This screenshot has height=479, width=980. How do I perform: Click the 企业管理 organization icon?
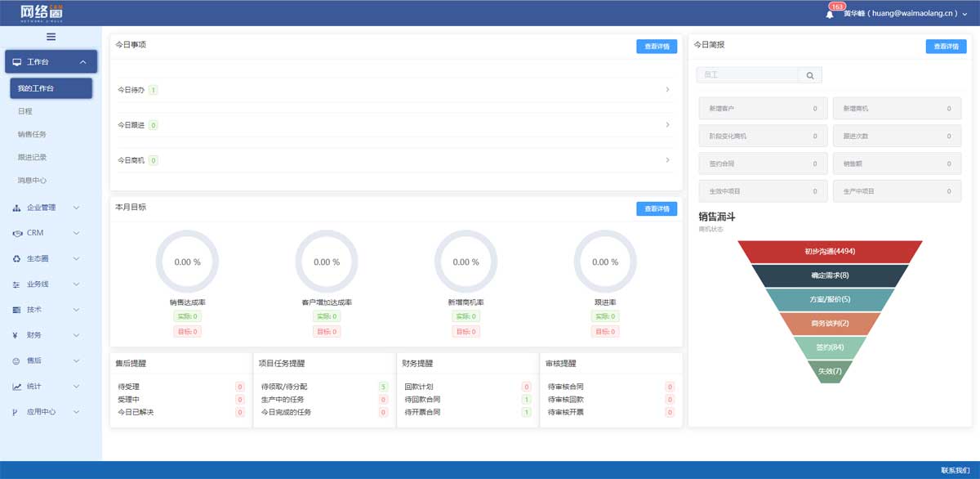(16, 208)
